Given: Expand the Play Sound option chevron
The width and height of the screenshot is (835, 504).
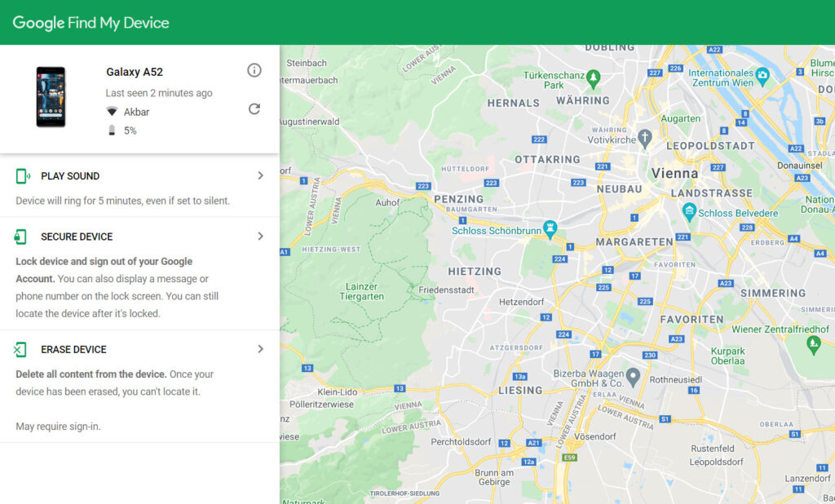Looking at the screenshot, I should coord(260,176).
